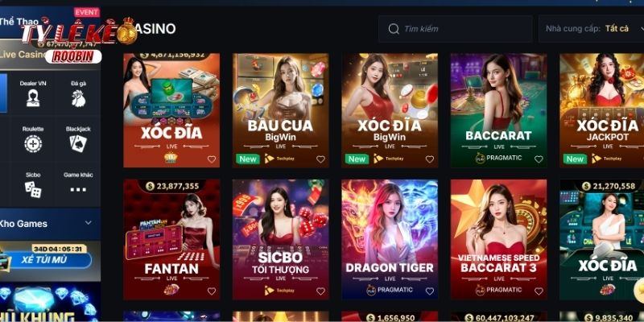Switch to the Live Casino tab
The image size is (644, 322).
pos(25,54)
